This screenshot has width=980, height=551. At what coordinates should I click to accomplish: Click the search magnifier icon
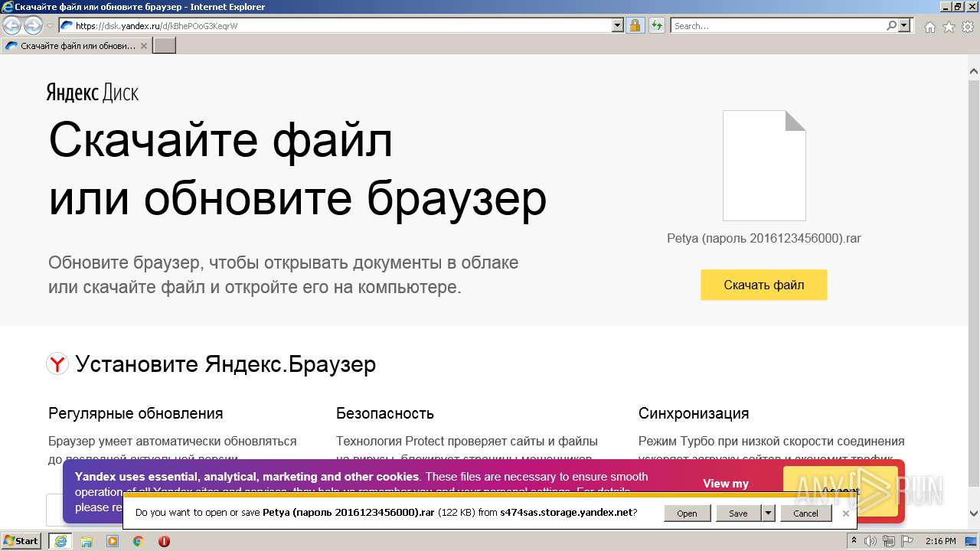click(x=891, y=25)
